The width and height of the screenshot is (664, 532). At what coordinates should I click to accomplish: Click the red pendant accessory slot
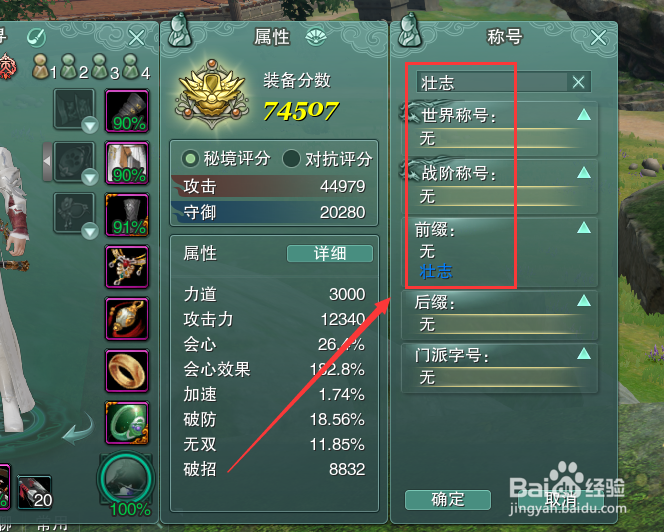[127, 319]
